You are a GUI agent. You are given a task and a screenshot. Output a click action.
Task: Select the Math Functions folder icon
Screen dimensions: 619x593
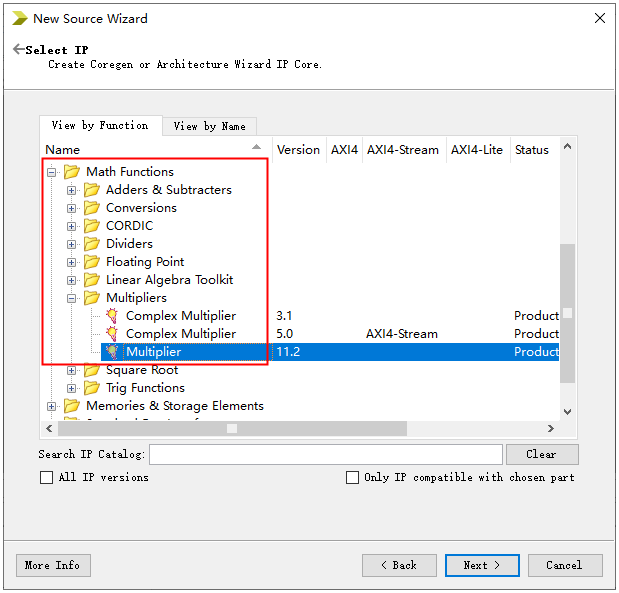pyautogui.click(x=72, y=172)
